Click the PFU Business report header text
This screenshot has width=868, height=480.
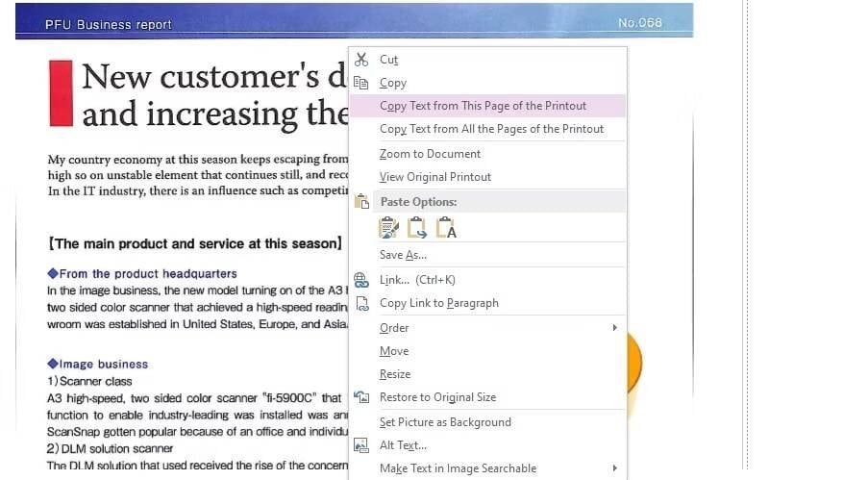(x=109, y=24)
